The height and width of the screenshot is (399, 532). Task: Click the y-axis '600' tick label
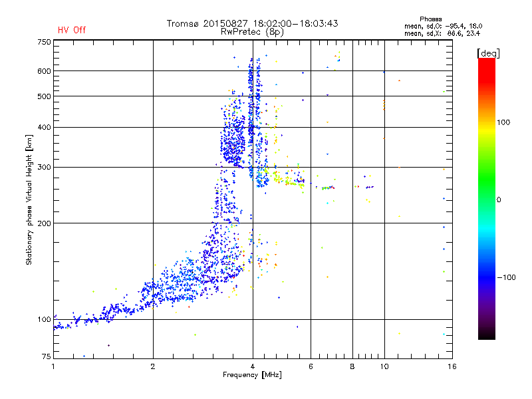pos(44,71)
